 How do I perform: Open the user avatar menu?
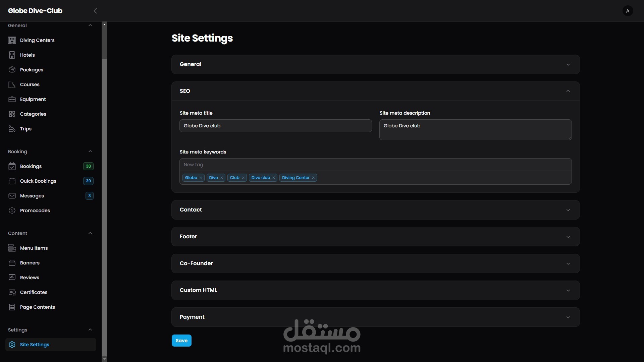pos(628,11)
